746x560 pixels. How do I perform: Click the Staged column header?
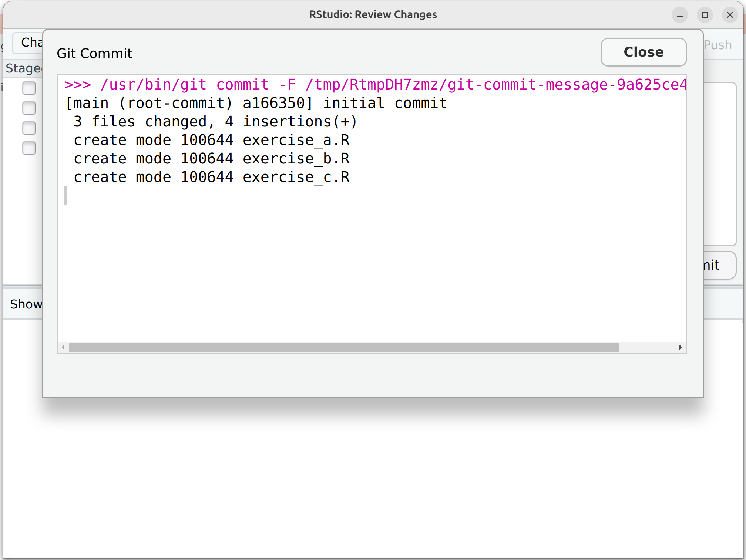pos(24,68)
